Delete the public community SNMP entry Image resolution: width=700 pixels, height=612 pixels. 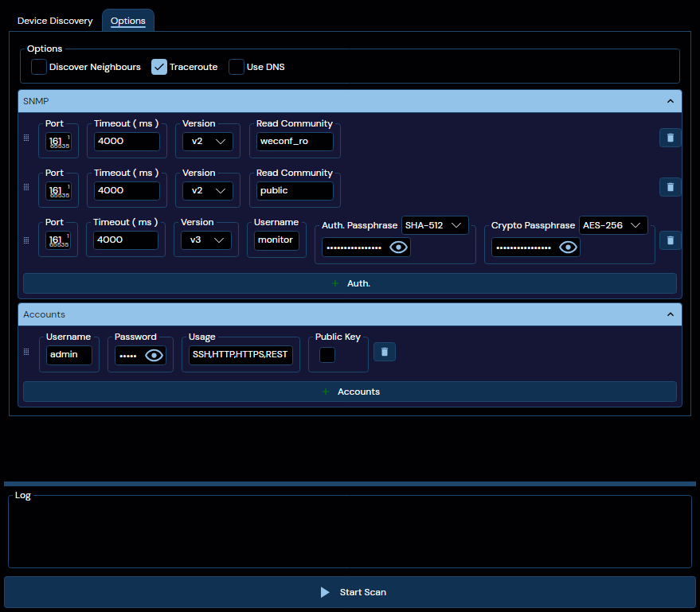click(x=670, y=187)
